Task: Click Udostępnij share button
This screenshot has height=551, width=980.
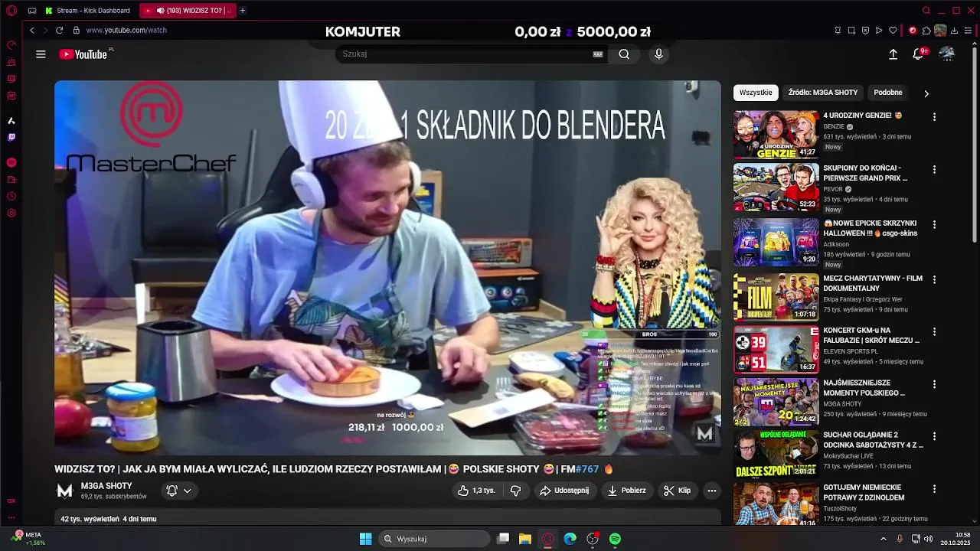Action: tap(564, 491)
